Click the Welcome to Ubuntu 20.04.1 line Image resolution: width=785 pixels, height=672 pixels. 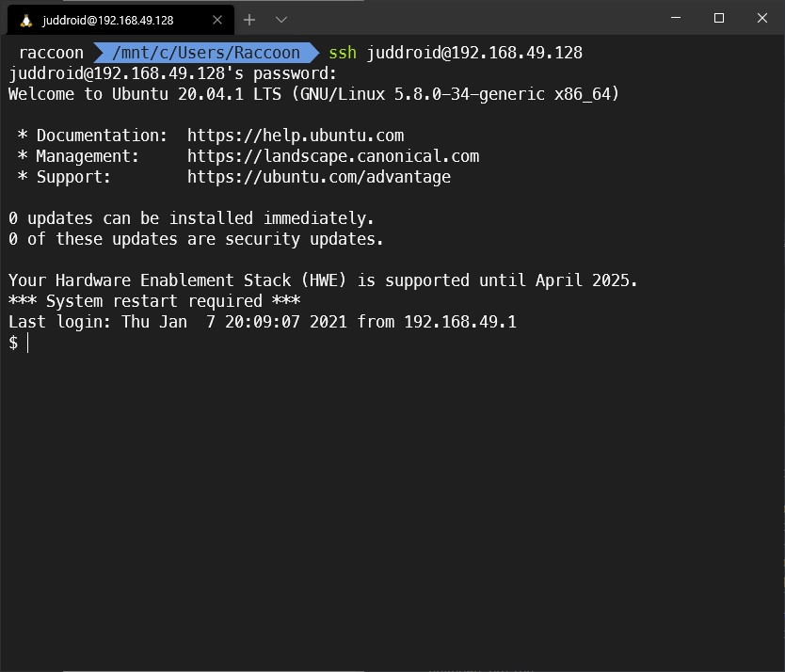313,94
